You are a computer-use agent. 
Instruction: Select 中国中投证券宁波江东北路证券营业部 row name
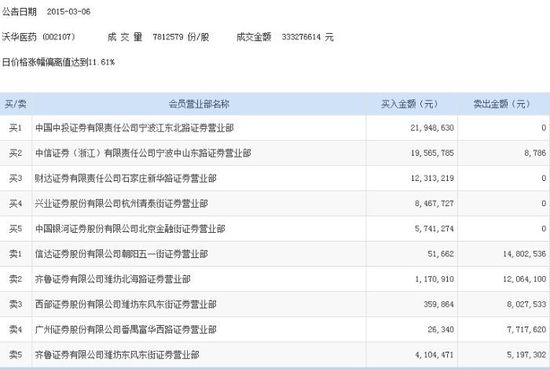point(134,128)
